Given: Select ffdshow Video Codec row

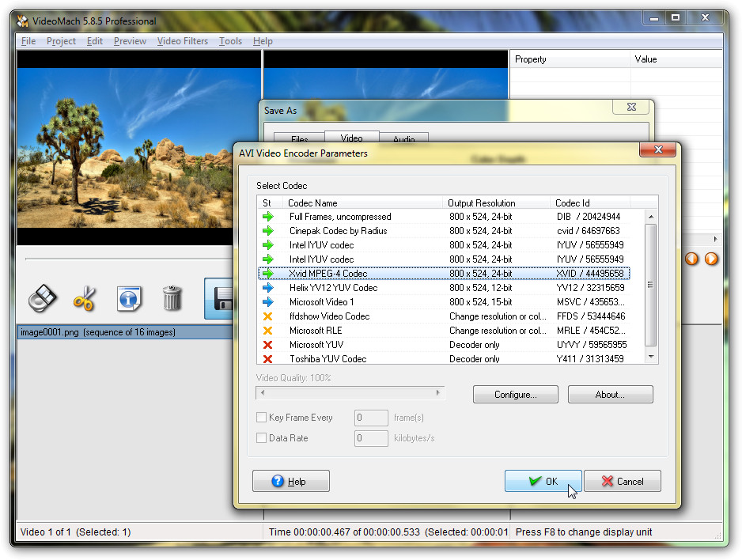Looking at the screenshot, I should [x=444, y=316].
